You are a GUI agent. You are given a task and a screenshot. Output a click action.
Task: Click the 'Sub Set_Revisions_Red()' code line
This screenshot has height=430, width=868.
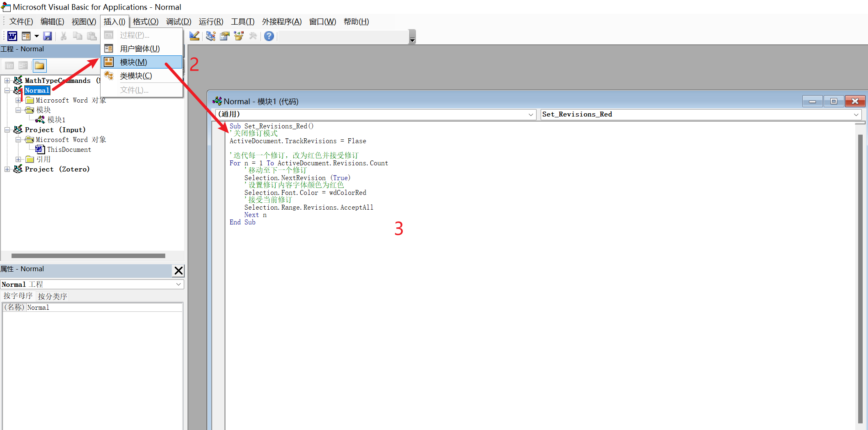point(271,126)
